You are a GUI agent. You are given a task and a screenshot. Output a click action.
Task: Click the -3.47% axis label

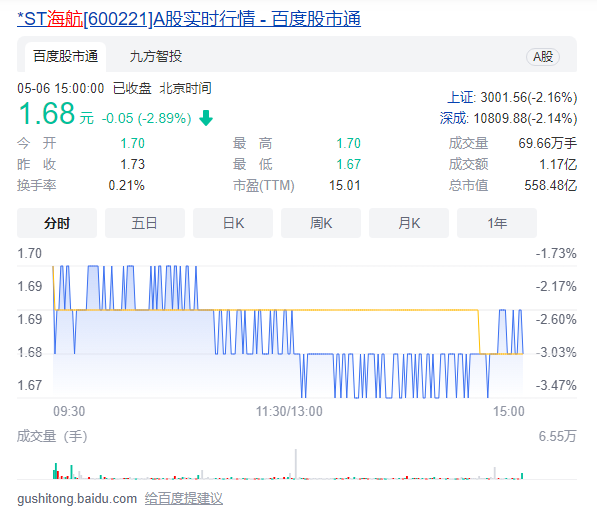click(556, 385)
